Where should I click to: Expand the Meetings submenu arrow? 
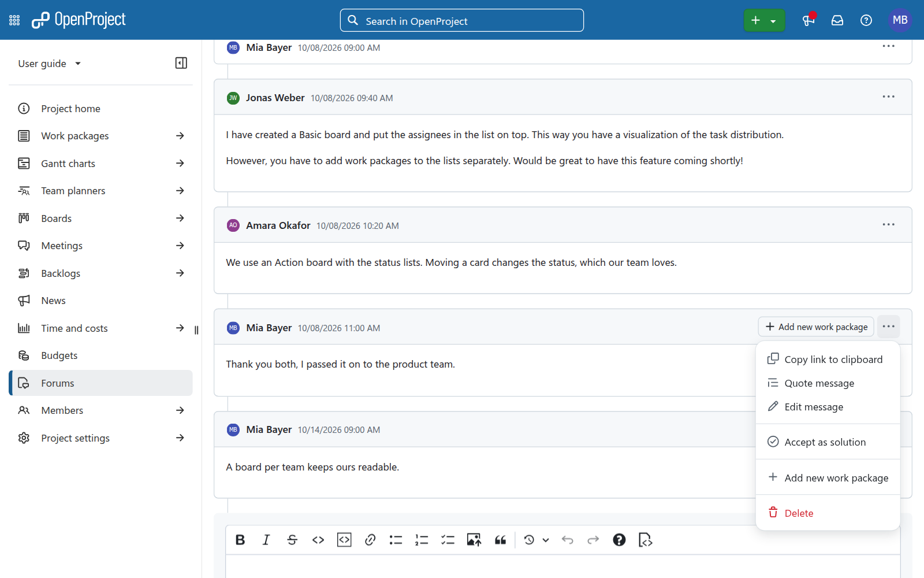pyautogui.click(x=180, y=246)
